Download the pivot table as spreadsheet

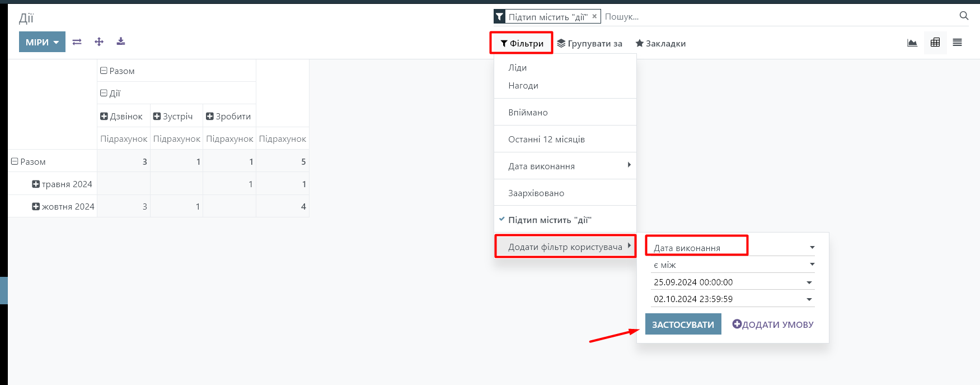coord(121,42)
